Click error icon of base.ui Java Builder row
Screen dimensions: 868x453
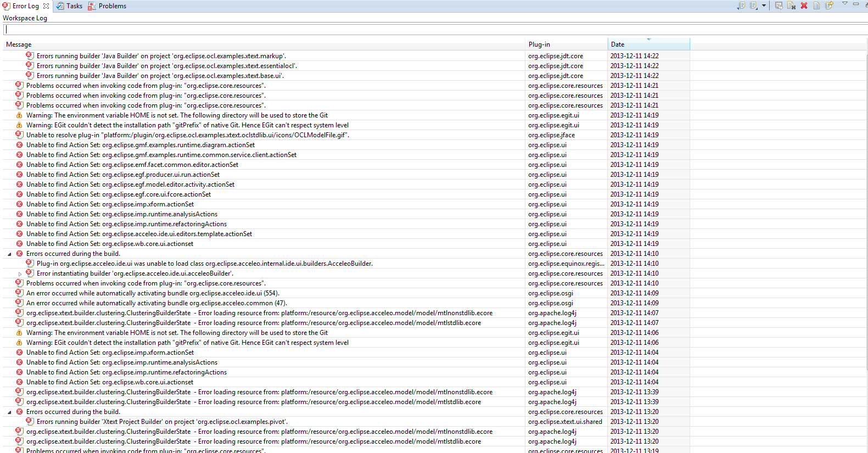pos(30,75)
